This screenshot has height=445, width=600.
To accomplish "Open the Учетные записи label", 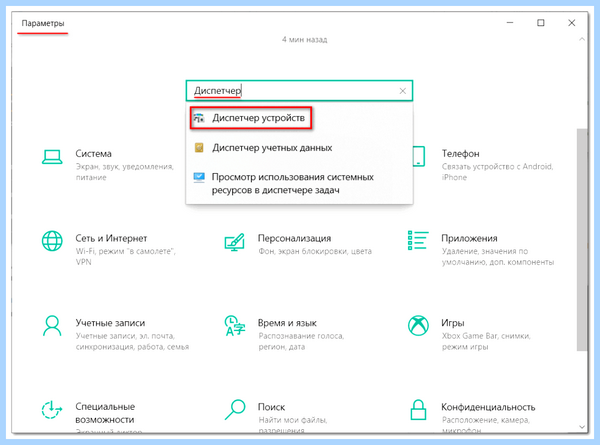I will tap(110, 323).
